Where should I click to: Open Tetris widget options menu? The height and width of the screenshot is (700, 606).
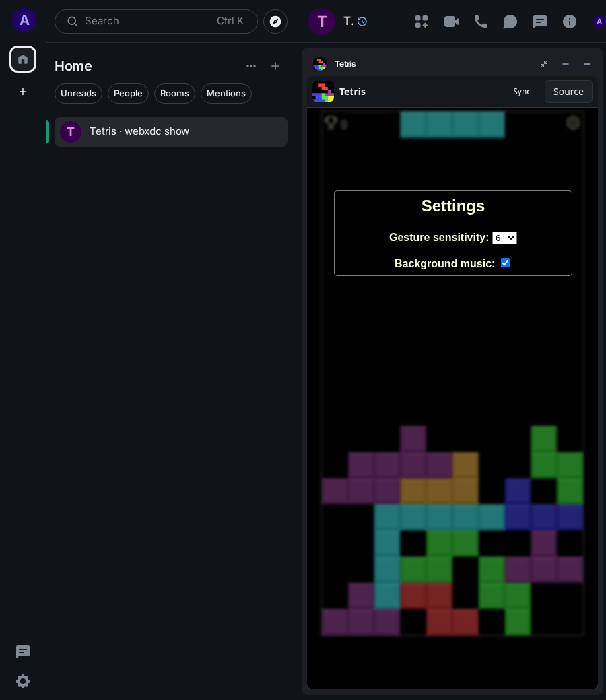(x=586, y=64)
